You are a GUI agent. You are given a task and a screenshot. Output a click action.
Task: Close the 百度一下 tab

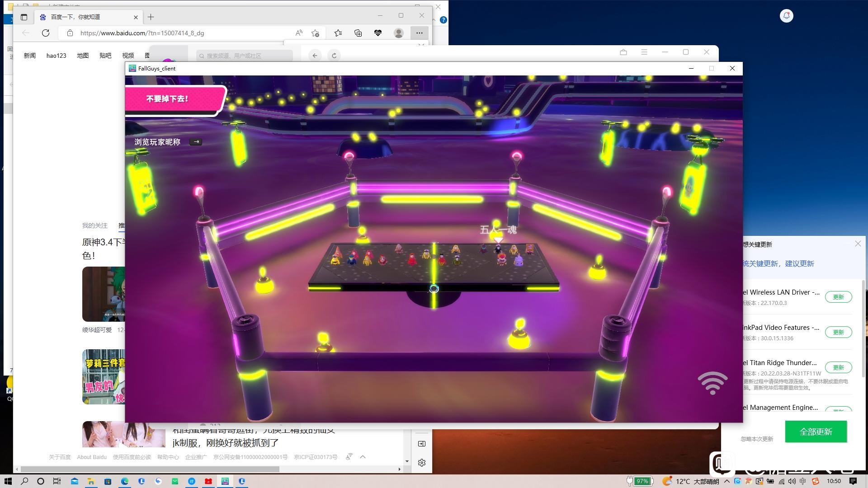[x=136, y=17]
